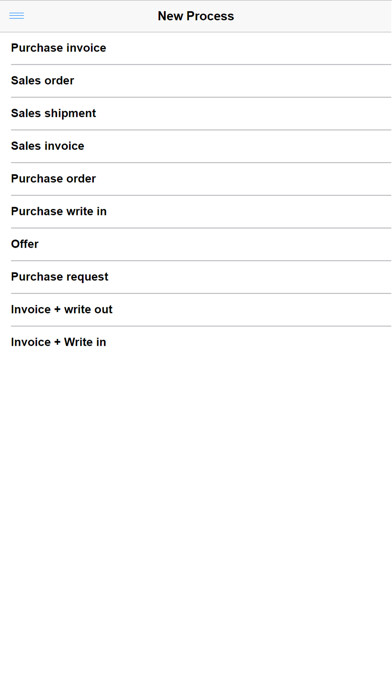Open the Purchase order item
This screenshot has height=696, width=392.
point(196,179)
